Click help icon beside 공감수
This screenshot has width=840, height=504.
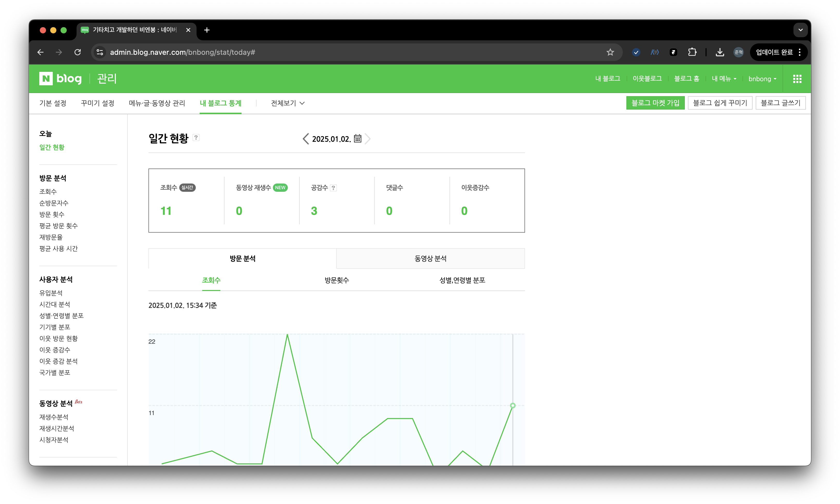(x=334, y=188)
